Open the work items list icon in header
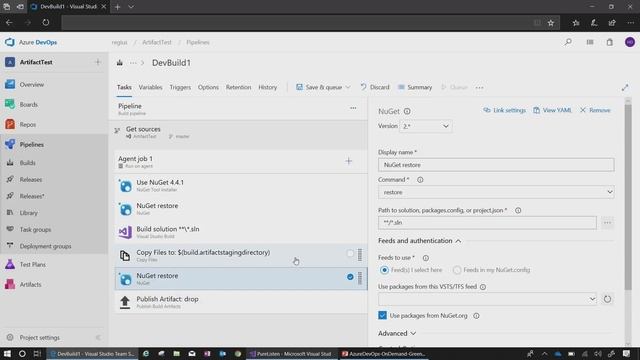Screen dimensions: 640x360 [590, 42]
